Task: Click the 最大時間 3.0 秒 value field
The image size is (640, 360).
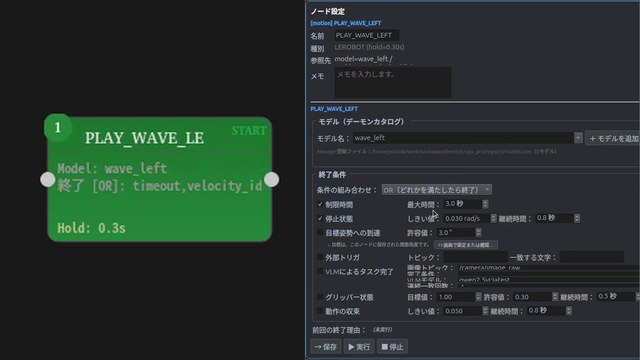Action: point(462,204)
